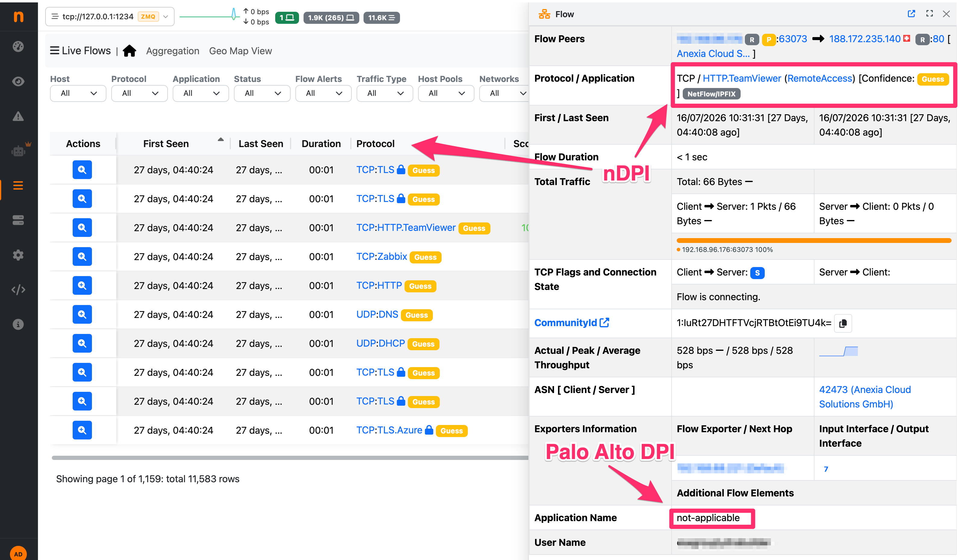Expand Flow panel to fullscreen
Image resolution: width=970 pixels, height=560 pixels.
[929, 14]
